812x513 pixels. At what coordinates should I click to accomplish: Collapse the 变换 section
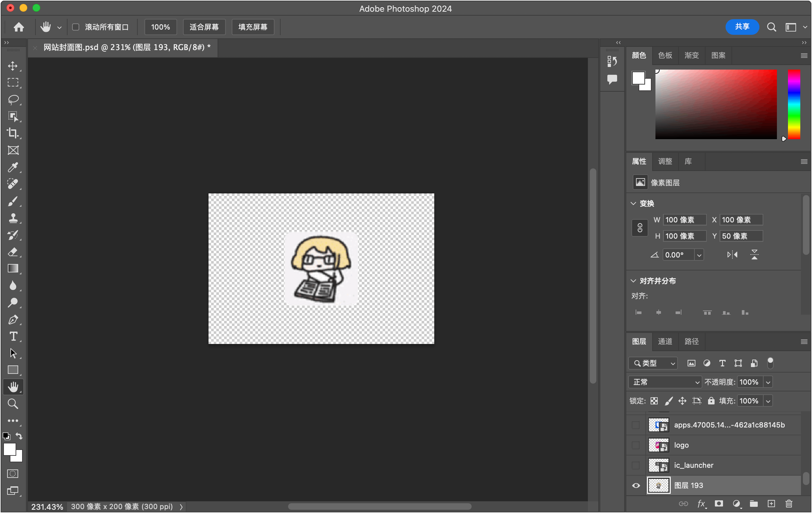[x=633, y=204]
